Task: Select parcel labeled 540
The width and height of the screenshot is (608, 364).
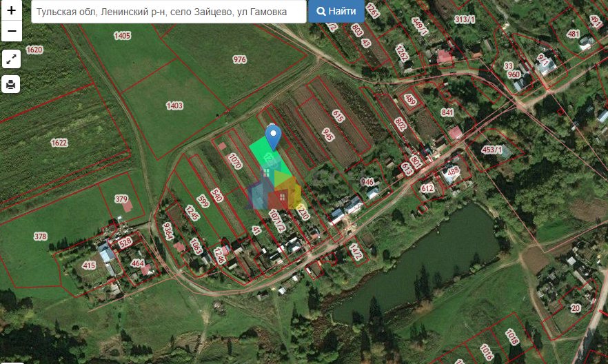Action: tap(216, 195)
